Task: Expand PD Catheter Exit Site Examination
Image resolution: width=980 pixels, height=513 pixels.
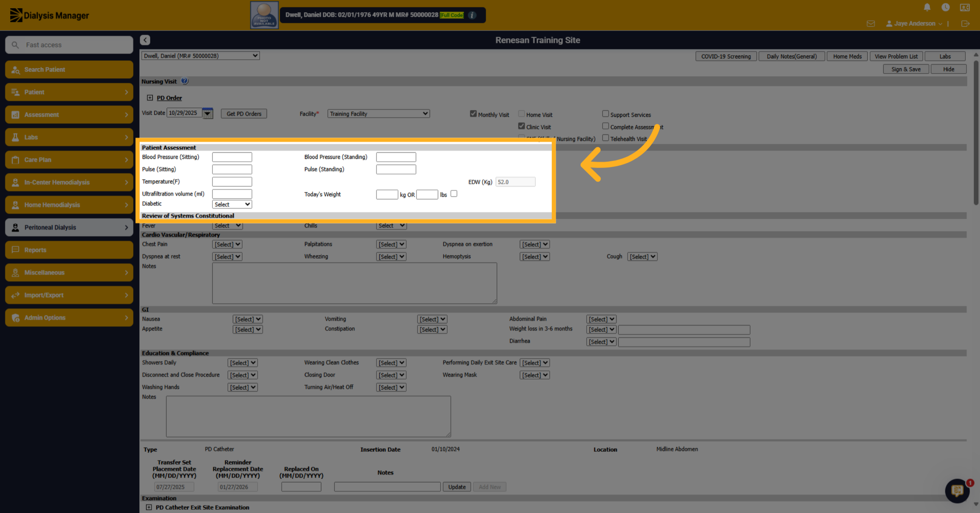Action: pyautogui.click(x=149, y=507)
